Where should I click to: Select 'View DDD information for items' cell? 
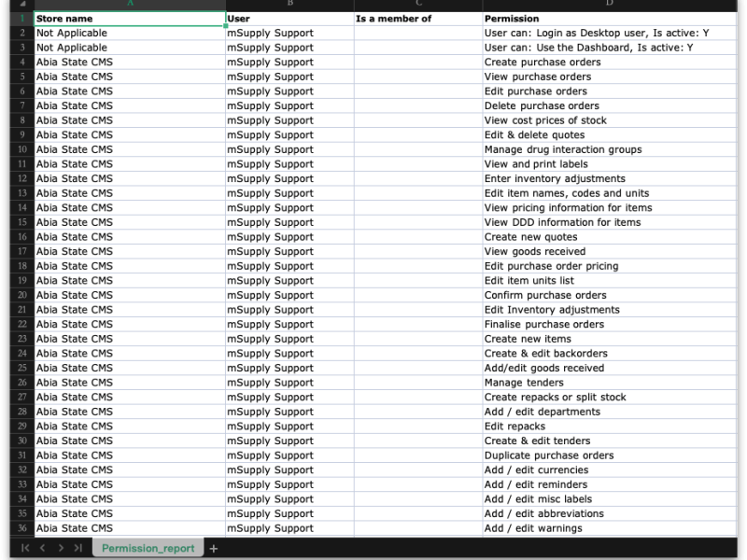[x=610, y=222]
